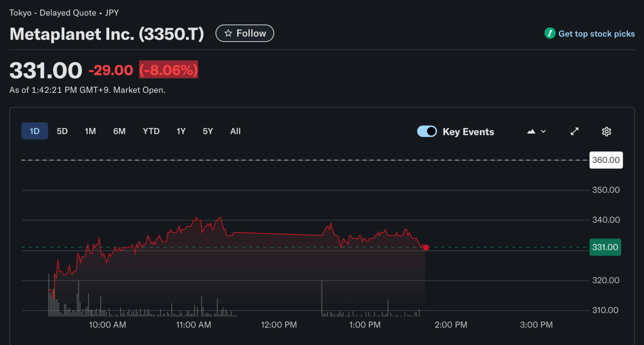Switch chart to 5Y range
The height and width of the screenshot is (345, 644).
pos(208,131)
